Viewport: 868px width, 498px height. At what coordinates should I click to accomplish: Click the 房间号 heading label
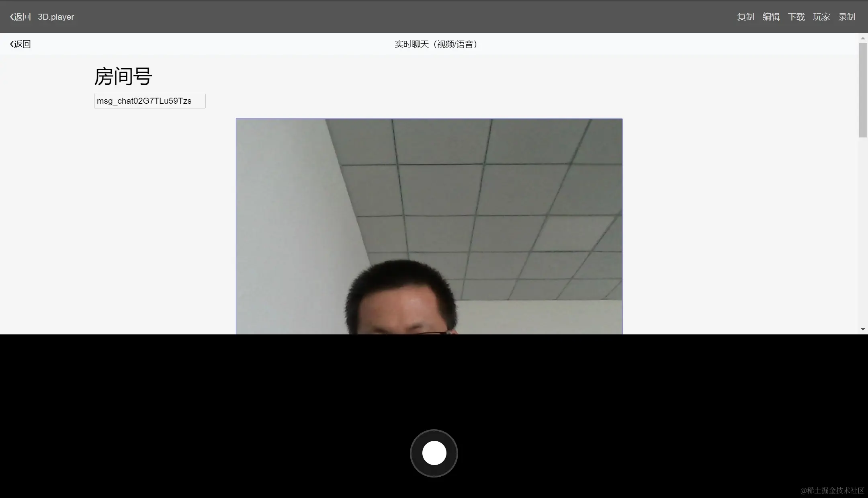[x=123, y=76]
